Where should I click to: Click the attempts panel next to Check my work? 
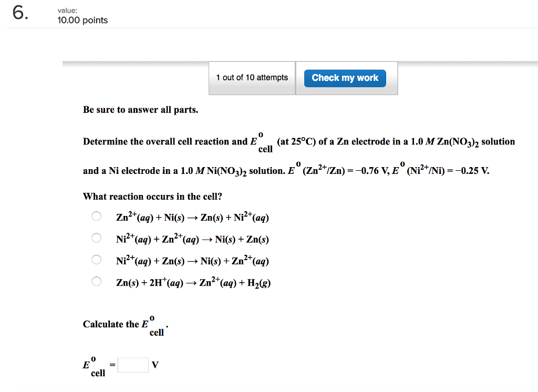point(252,77)
